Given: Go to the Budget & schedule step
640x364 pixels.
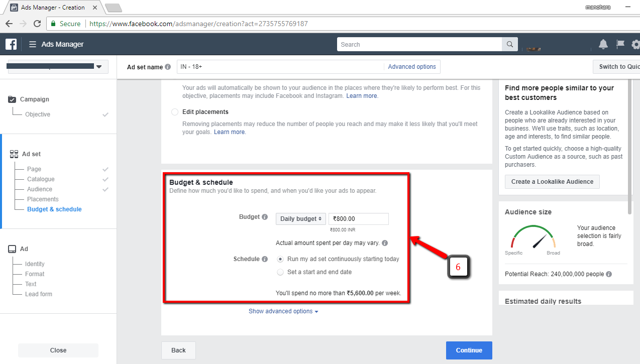Looking at the screenshot, I should (54, 209).
